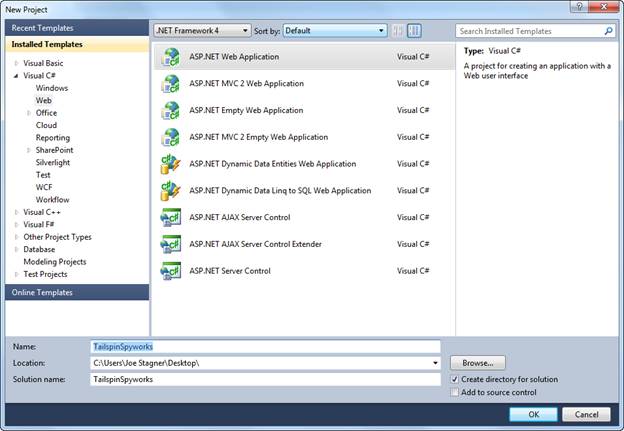Click the Search Installed Templates field
Screen dimensions: 624x431
click(x=535, y=31)
